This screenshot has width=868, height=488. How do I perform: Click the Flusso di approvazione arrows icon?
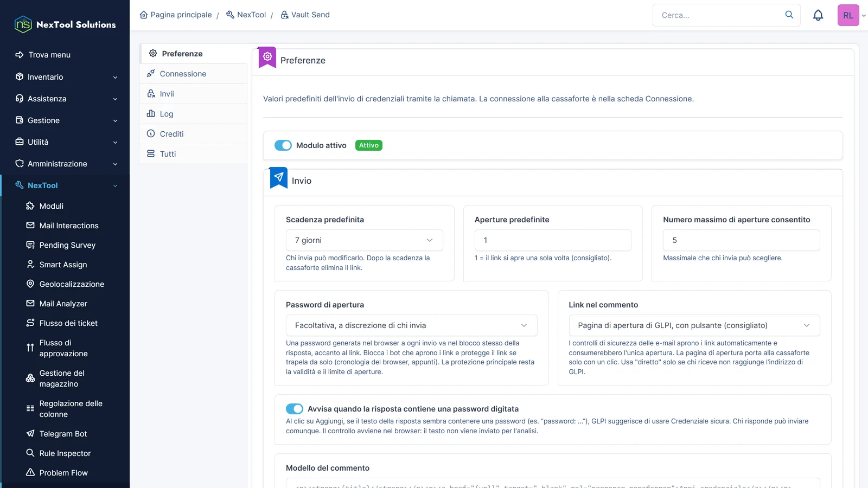(30, 348)
